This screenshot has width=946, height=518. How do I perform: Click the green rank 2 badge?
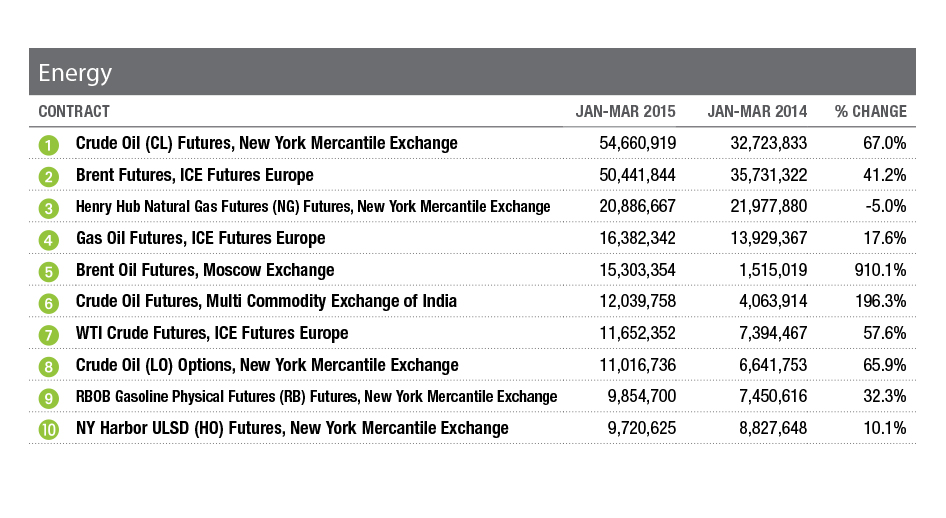[x=49, y=176]
